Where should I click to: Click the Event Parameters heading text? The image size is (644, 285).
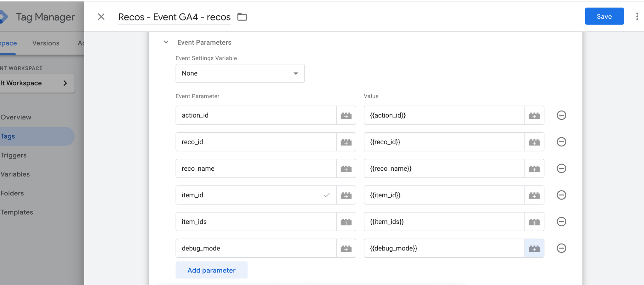click(x=204, y=42)
